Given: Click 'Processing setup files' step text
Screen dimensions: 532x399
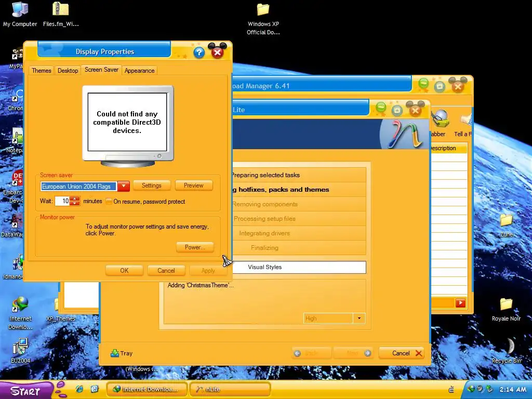Looking at the screenshot, I should coord(264,219).
